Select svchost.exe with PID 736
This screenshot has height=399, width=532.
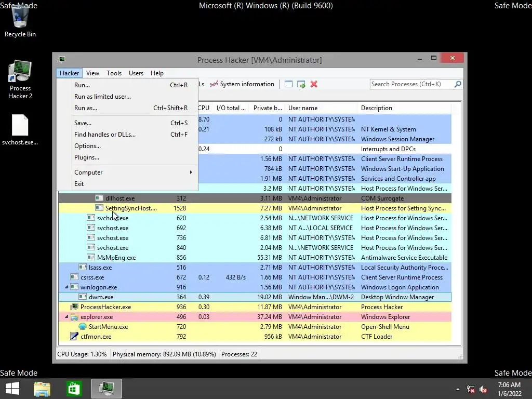(x=255, y=238)
